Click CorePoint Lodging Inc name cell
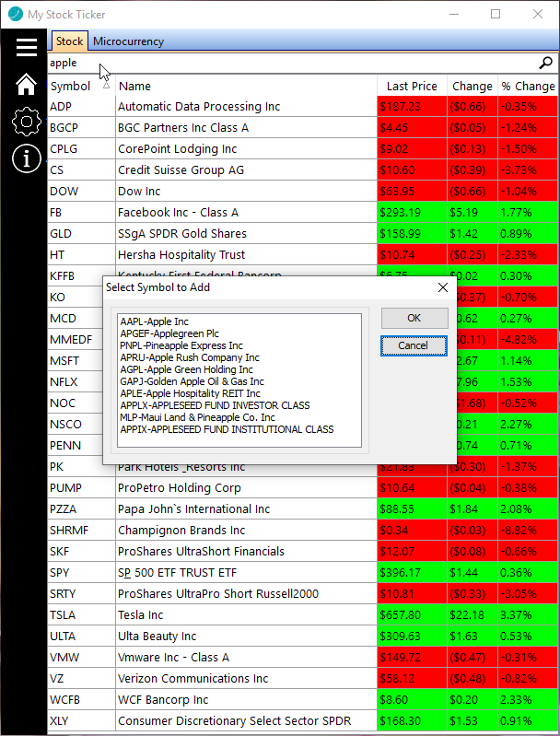The width and height of the screenshot is (560, 736). click(247, 149)
